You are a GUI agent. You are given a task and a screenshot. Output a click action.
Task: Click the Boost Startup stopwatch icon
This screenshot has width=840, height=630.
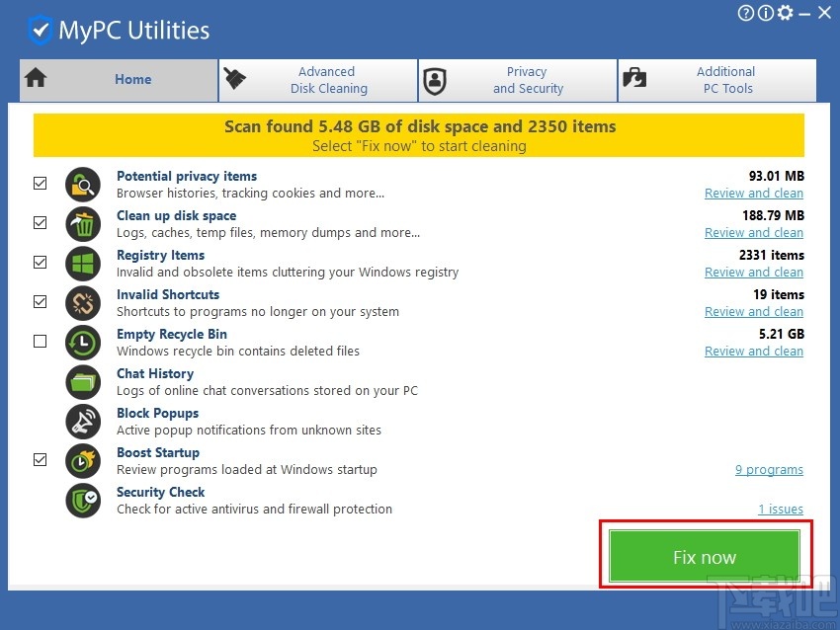[x=83, y=461]
